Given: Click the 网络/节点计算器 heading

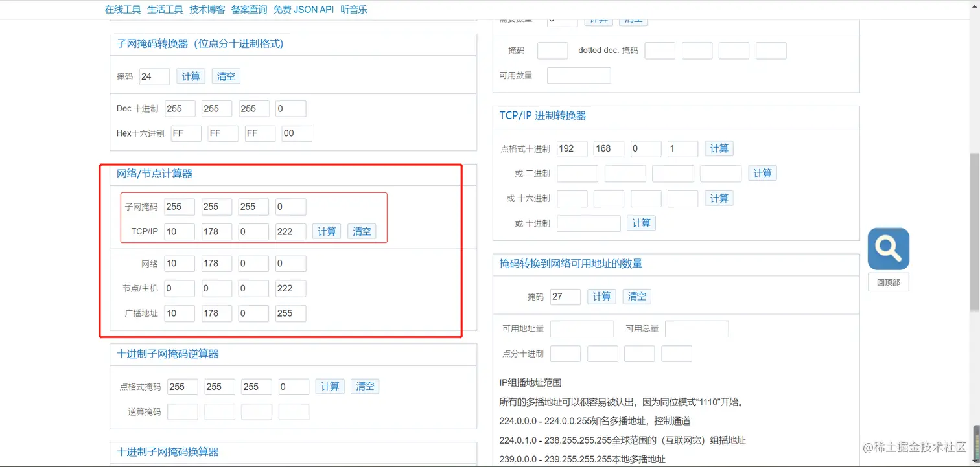Looking at the screenshot, I should [x=154, y=174].
